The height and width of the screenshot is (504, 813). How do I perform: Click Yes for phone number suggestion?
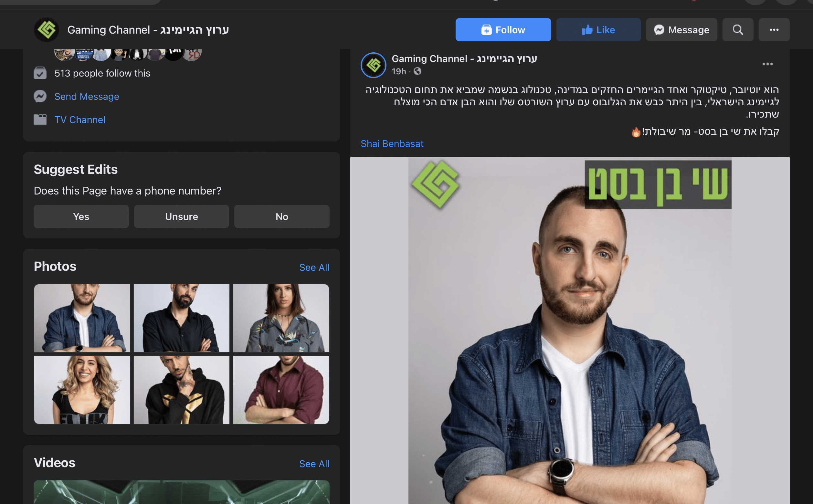81,216
